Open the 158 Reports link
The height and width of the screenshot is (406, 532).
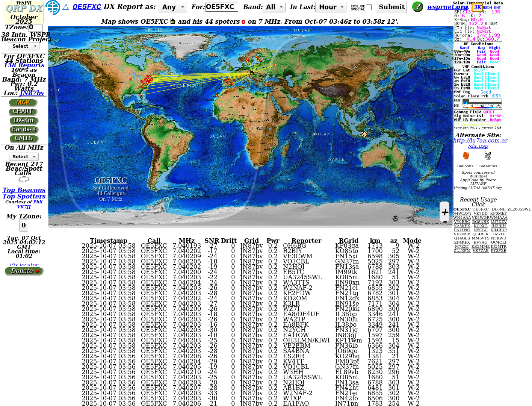point(24,65)
